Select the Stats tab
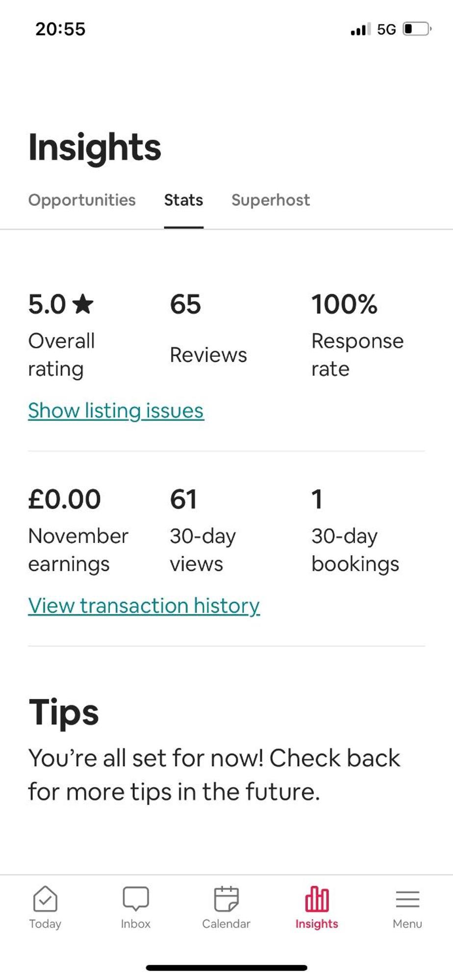 pos(183,200)
